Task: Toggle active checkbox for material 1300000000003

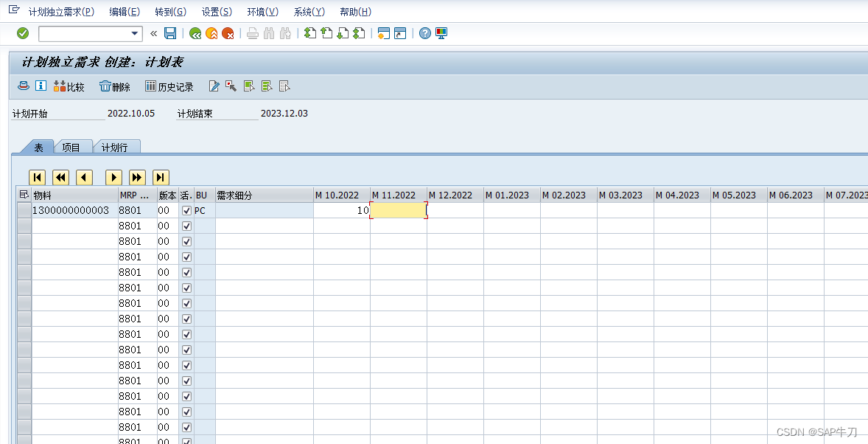Action: point(186,211)
